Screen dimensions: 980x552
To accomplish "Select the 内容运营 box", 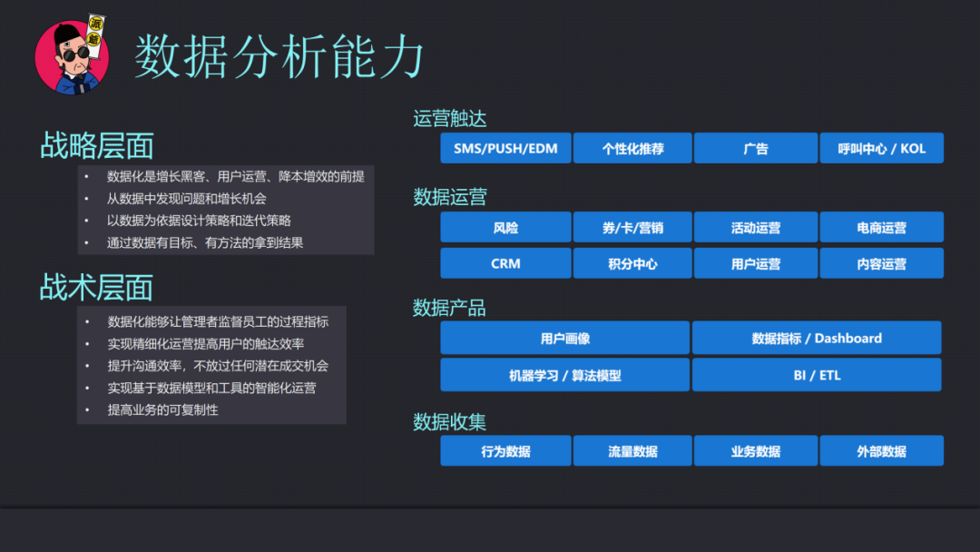I will 881,263.
